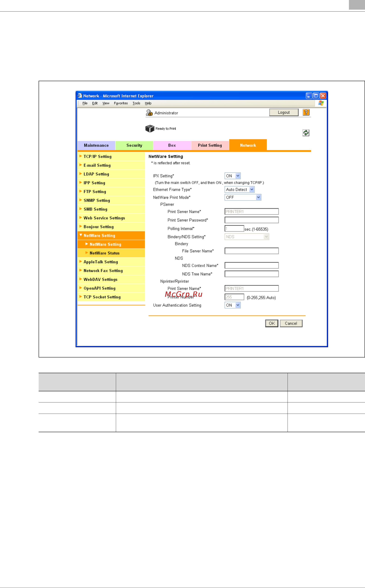Click the Nprinter/Rprinter Print Server Name field

click(x=252, y=288)
